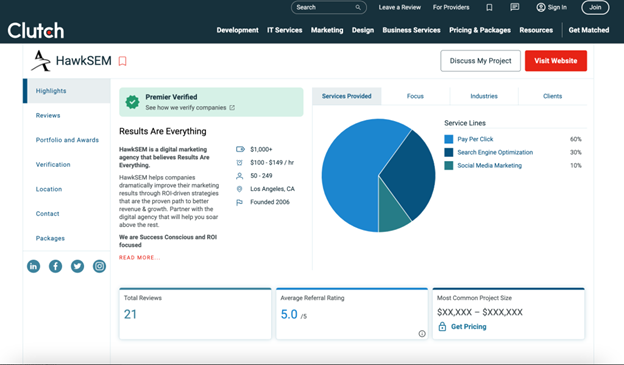
Task: Switch to the Focus tab
Action: click(x=415, y=96)
